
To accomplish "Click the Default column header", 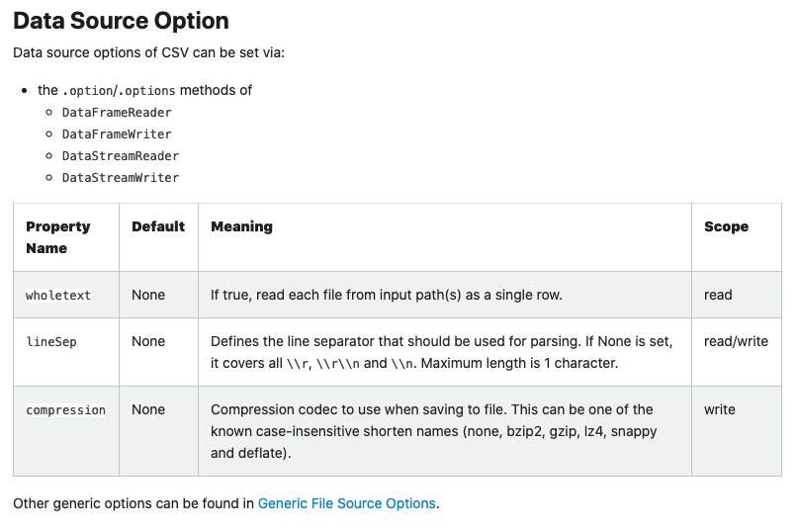I will 158,226.
